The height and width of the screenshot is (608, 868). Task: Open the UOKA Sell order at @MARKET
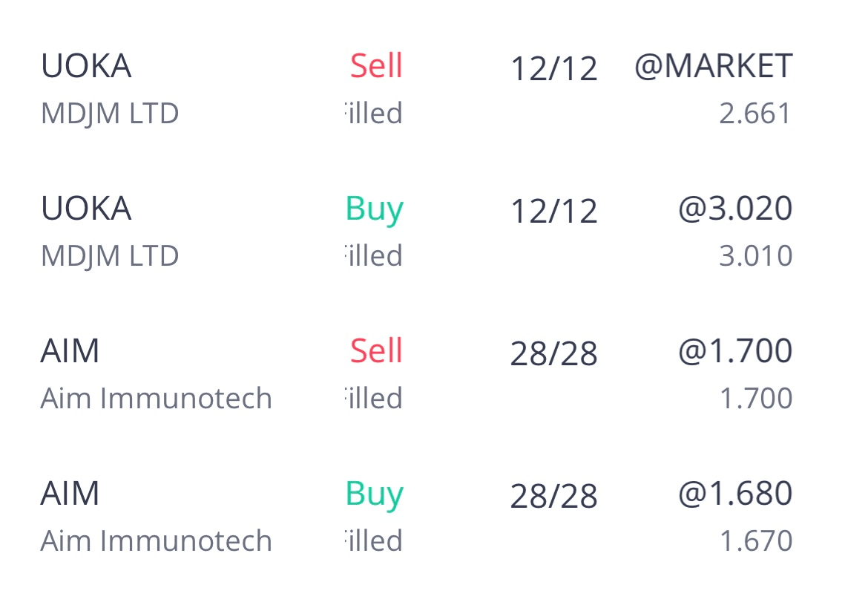713,66
